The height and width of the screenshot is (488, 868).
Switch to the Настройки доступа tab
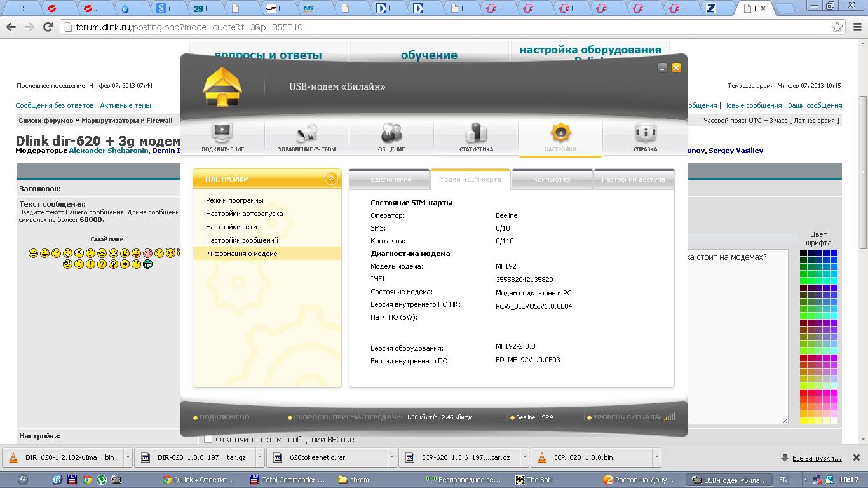point(633,179)
